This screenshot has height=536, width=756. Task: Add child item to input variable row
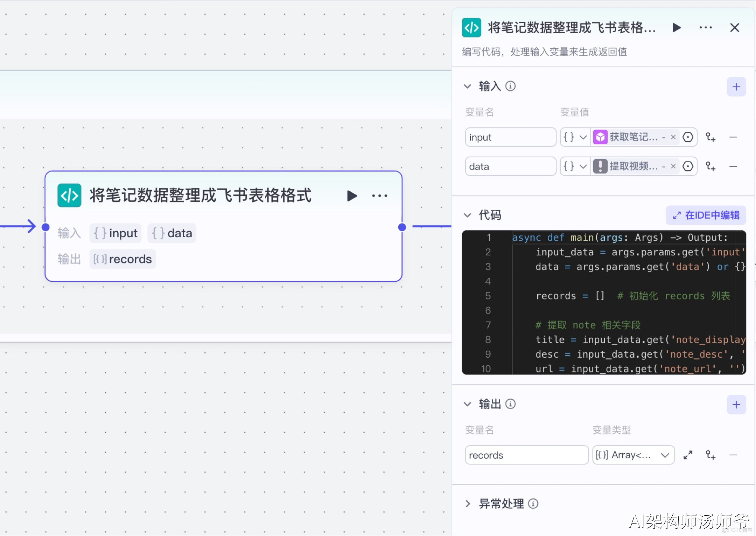pyautogui.click(x=710, y=137)
